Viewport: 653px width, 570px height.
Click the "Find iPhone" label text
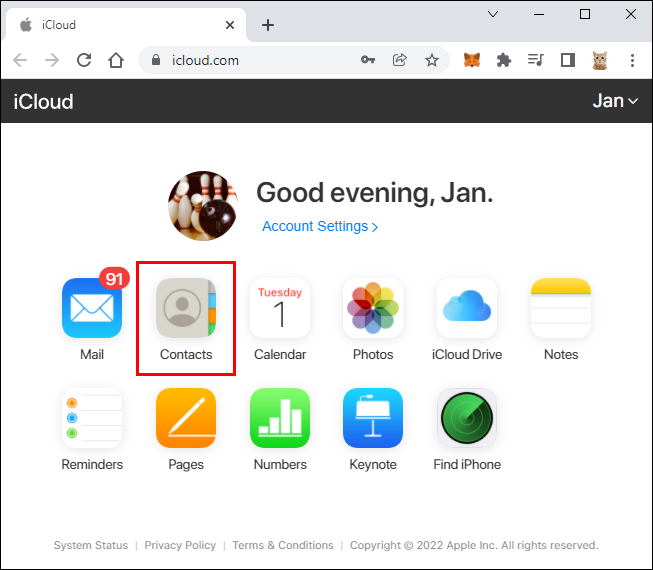click(x=467, y=464)
